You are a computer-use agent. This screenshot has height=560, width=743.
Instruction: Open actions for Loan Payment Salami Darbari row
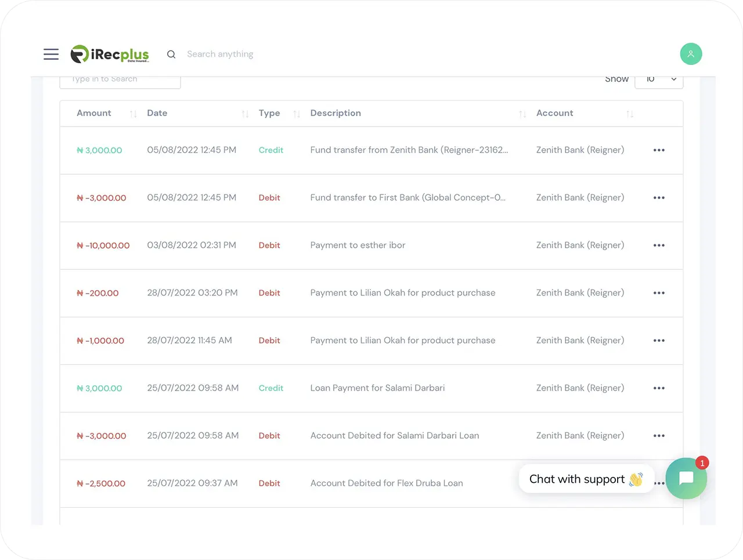[659, 388]
